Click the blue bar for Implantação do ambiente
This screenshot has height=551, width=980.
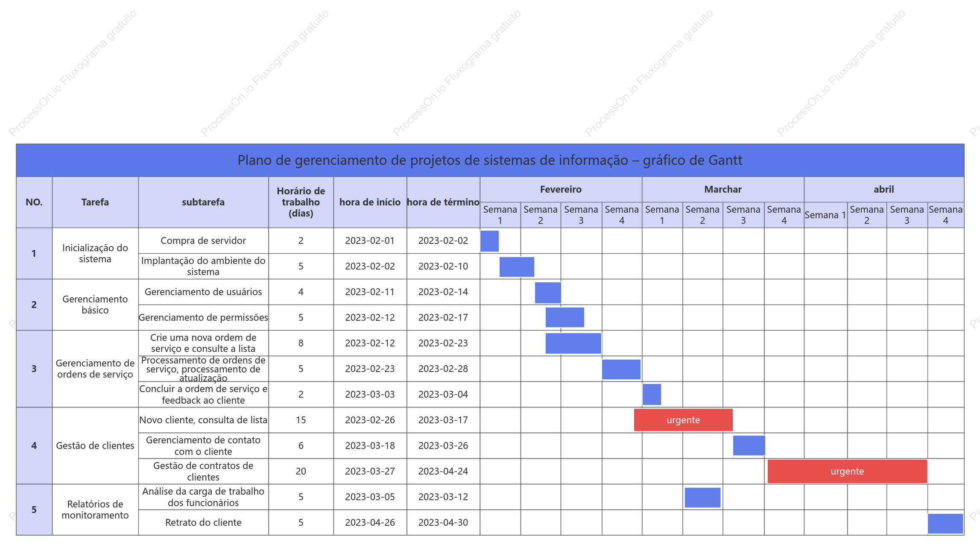coord(517,267)
